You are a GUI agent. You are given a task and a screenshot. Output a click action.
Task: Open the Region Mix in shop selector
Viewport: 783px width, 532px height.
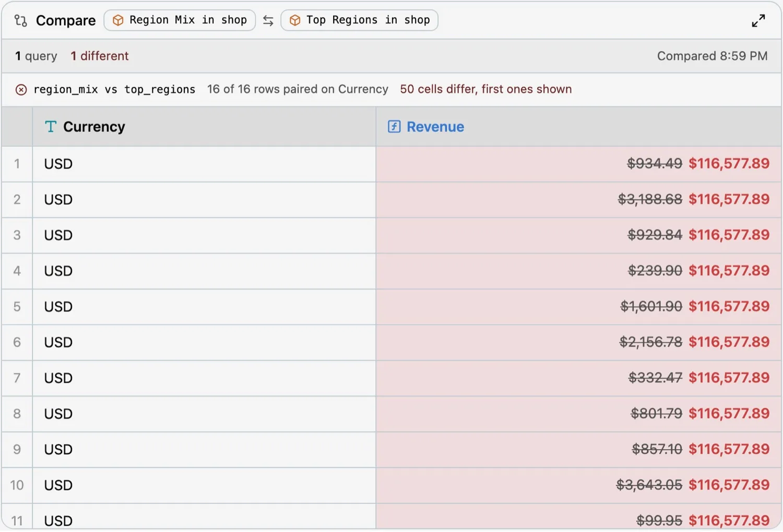(180, 20)
